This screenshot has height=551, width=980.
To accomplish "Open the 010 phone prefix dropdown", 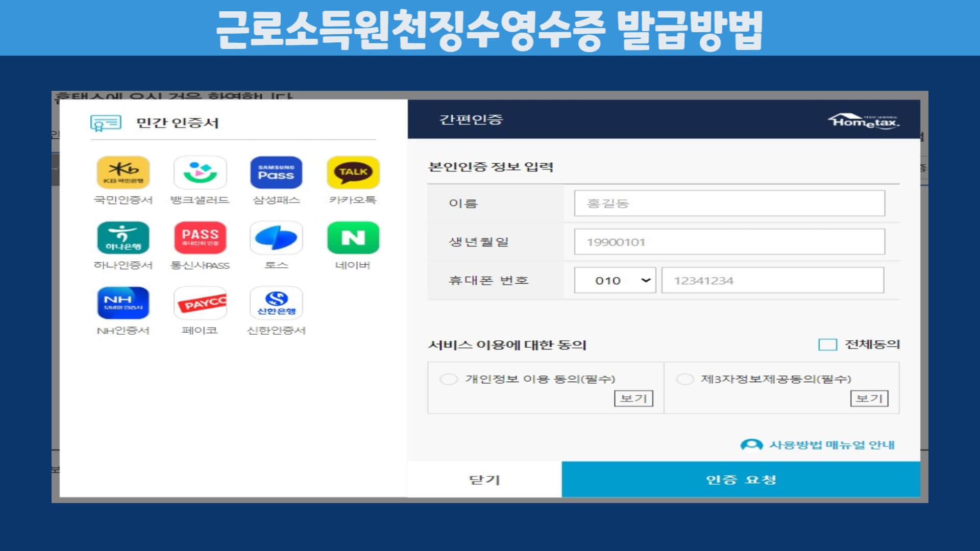I will point(615,281).
